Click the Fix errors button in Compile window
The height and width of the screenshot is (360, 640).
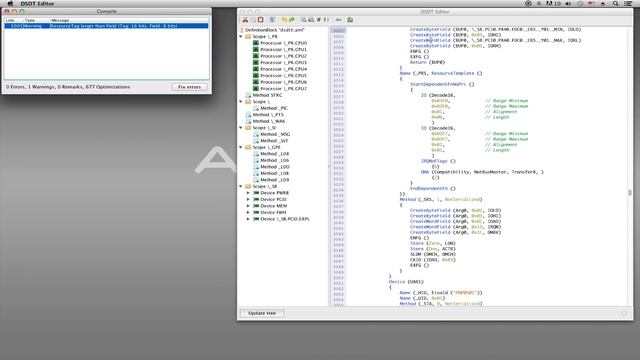pyautogui.click(x=189, y=87)
